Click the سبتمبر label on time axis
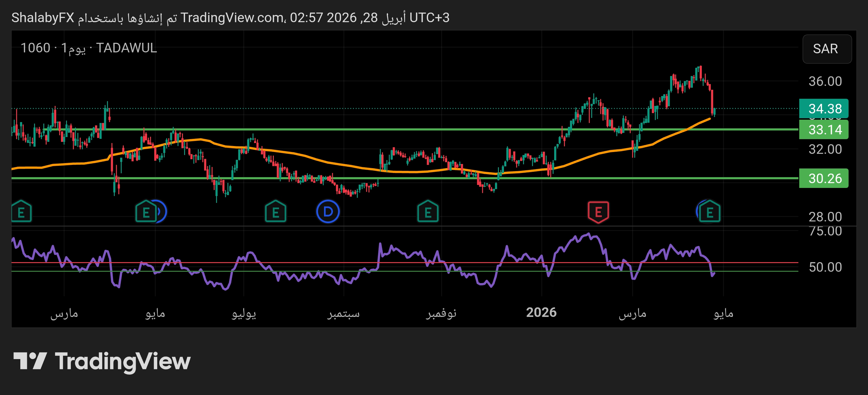The image size is (868, 395). click(x=343, y=313)
